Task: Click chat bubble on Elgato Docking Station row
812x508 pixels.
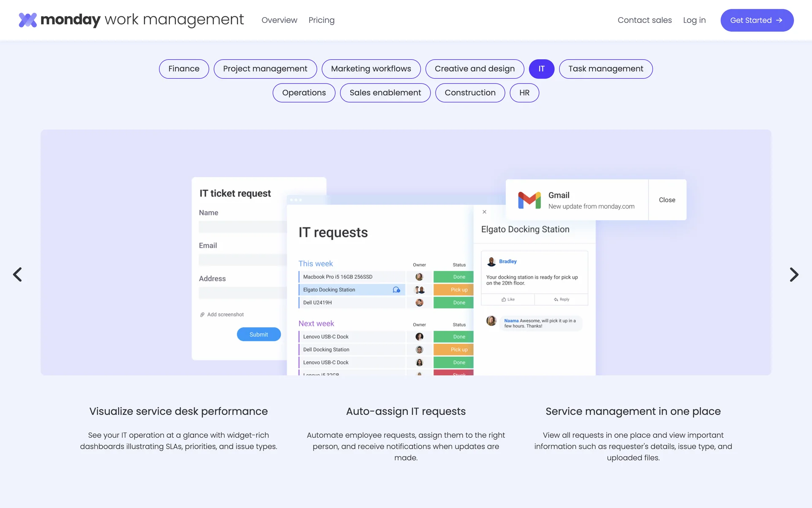Action: [x=396, y=290]
